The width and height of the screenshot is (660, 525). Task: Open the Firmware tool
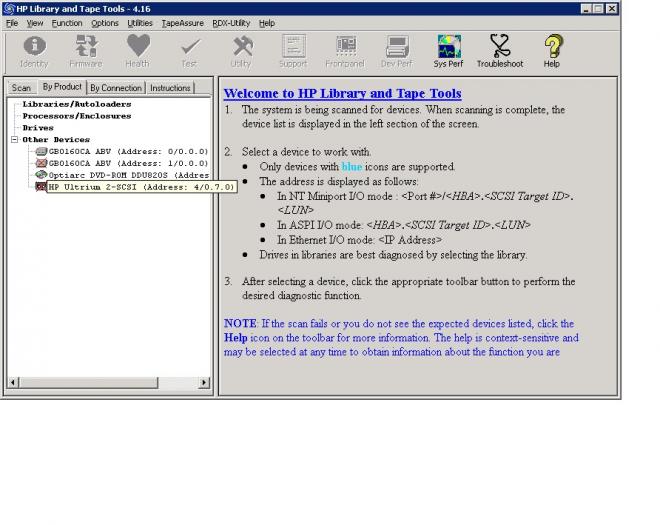[x=86, y=51]
